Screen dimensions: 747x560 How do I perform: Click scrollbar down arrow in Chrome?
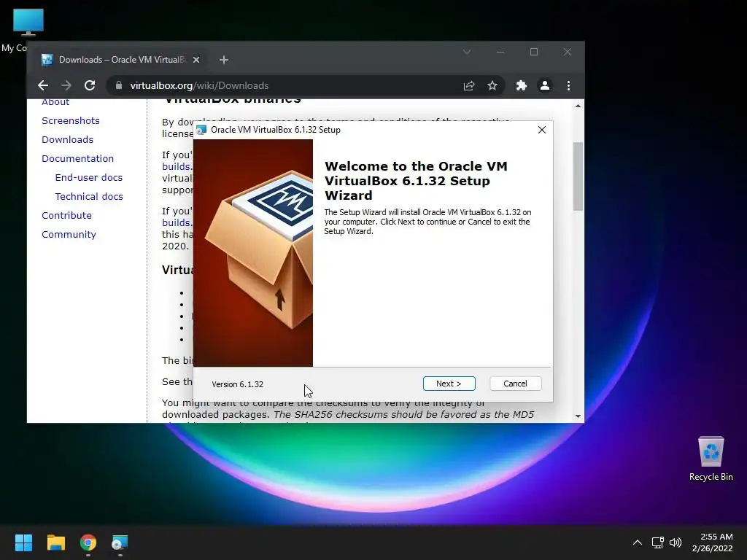578,416
